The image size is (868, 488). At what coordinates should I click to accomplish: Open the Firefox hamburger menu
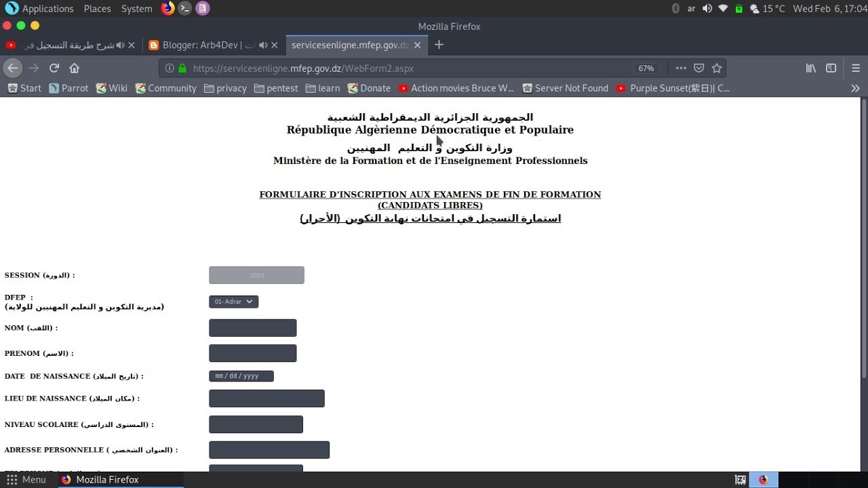(855, 68)
